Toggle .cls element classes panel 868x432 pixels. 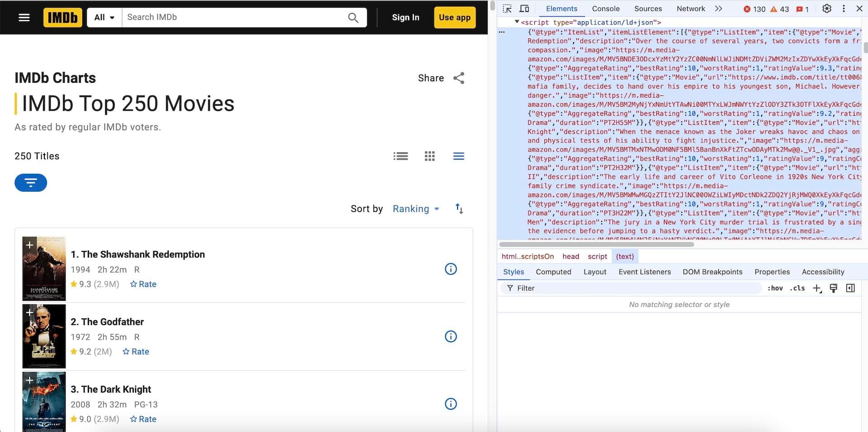pyautogui.click(x=797, y=288)
